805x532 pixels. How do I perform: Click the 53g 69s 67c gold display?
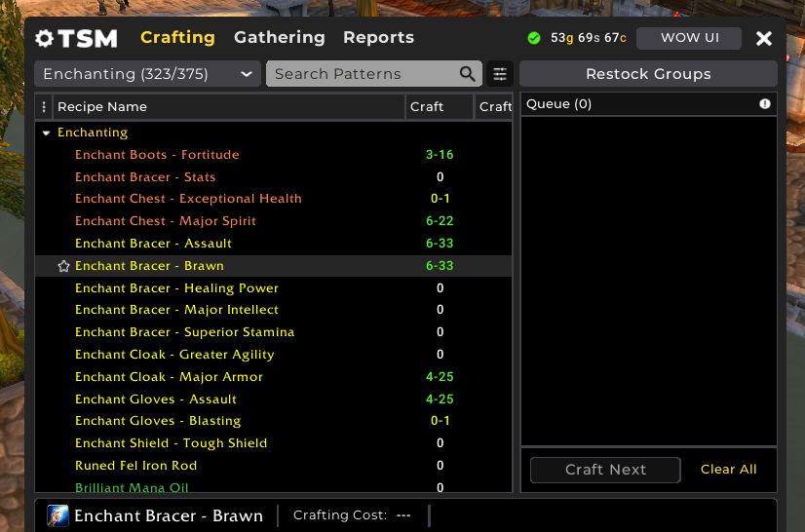click(589, 38)
